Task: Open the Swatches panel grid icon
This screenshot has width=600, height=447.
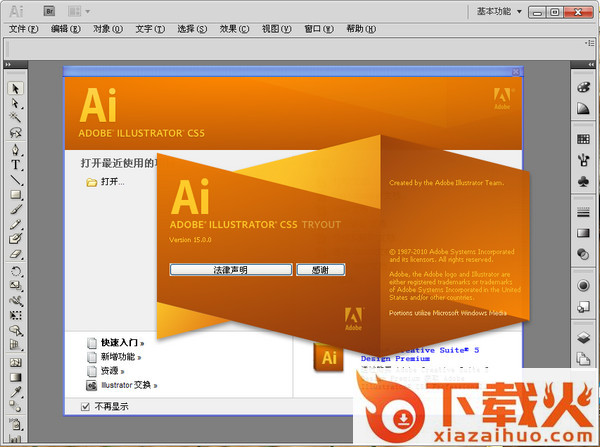Action: [x=583, y=139]
